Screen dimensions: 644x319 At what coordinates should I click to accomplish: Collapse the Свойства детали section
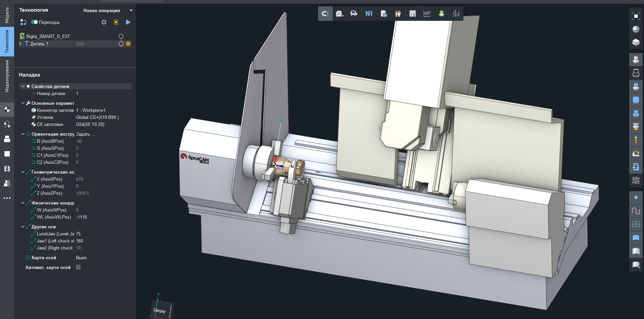point(23,86)
